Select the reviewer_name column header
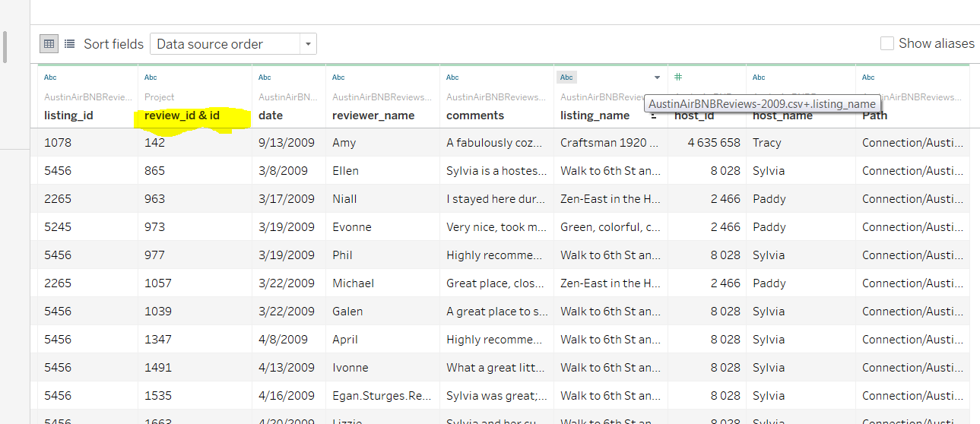 coord(373,115)
